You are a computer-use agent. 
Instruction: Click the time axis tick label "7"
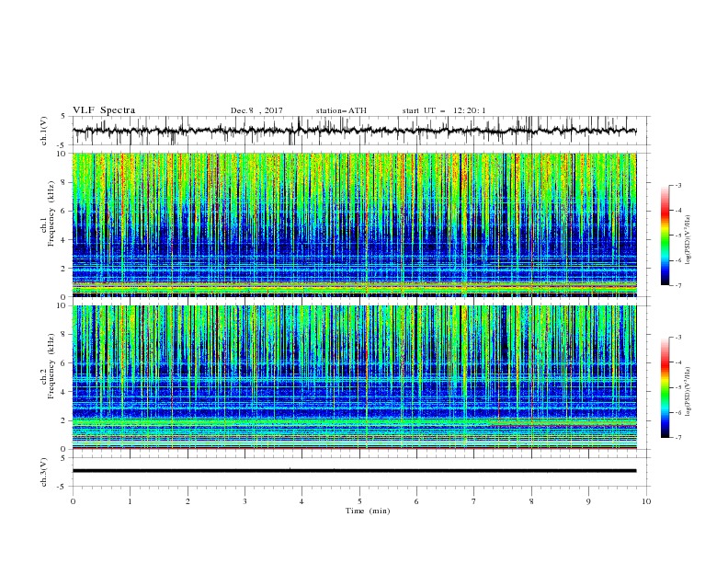(x=474, y=501)
